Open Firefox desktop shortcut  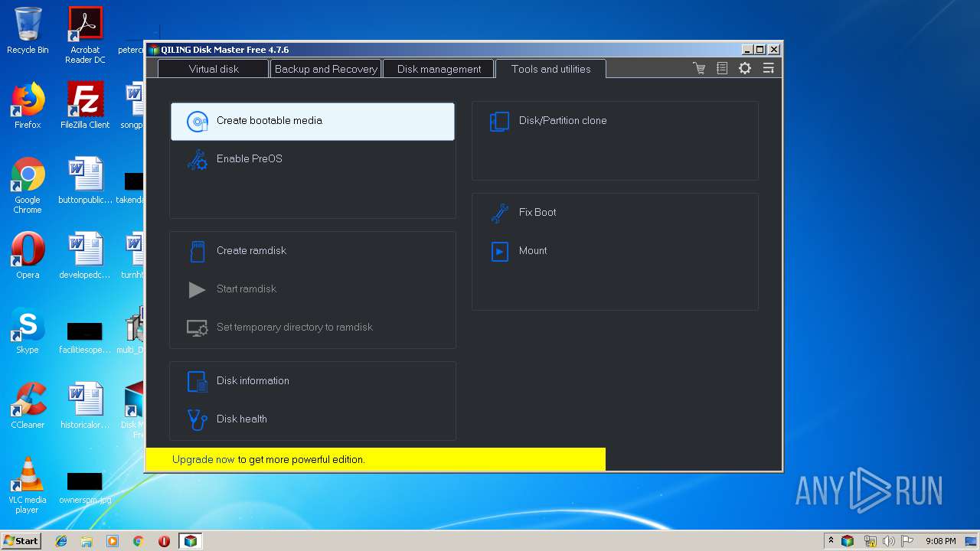click(28, 106)
